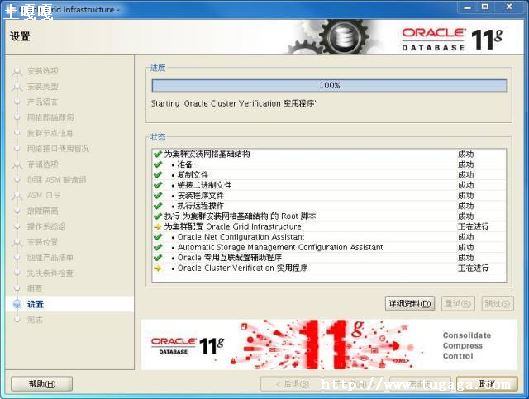Select the 先决条件检查 step in sidebar
Viewport: 529px width, 399px height.
tap(50, 273)
